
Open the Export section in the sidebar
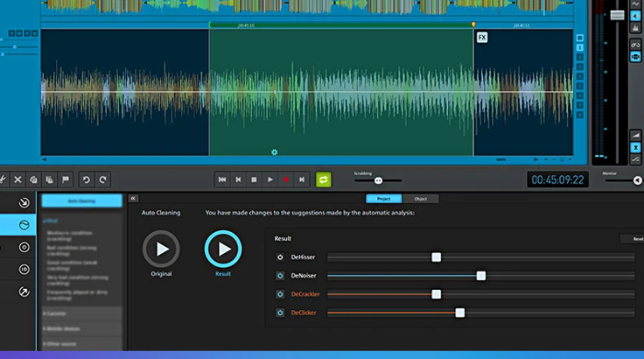tap(24, 292)
